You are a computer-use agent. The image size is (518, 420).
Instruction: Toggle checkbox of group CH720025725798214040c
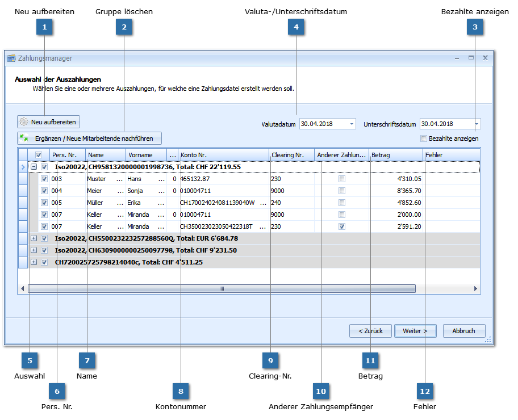tap(44, 262)
